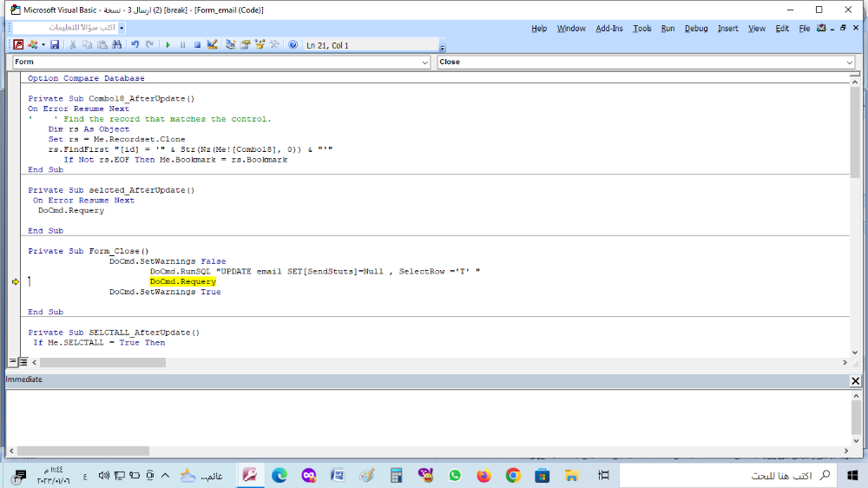Open the Object Browser icon

[260, 45]
